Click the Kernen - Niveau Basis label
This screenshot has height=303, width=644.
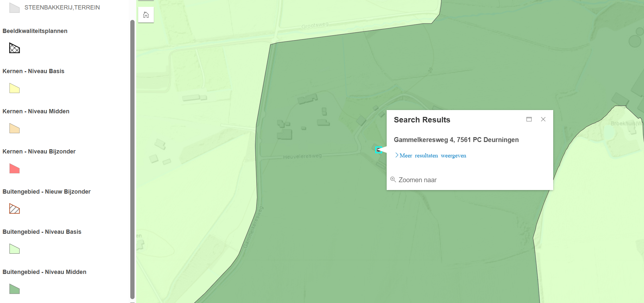(x=33, y=71)
